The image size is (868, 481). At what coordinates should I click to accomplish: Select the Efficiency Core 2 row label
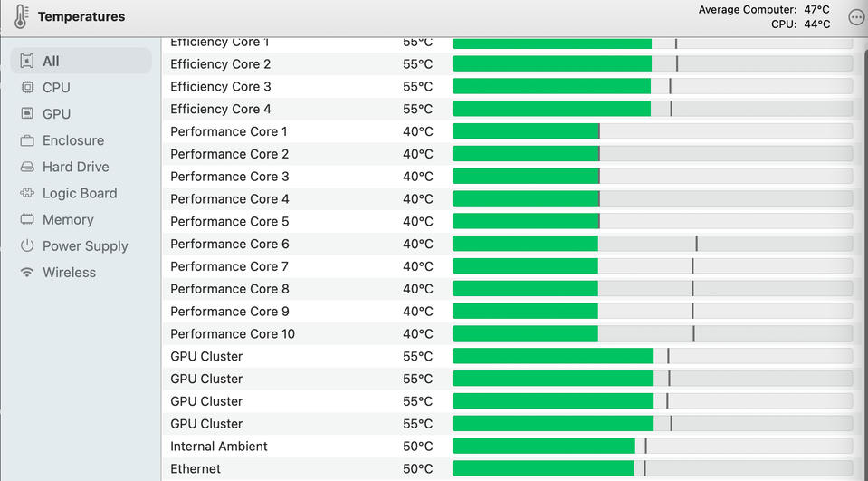coord(220,64)
